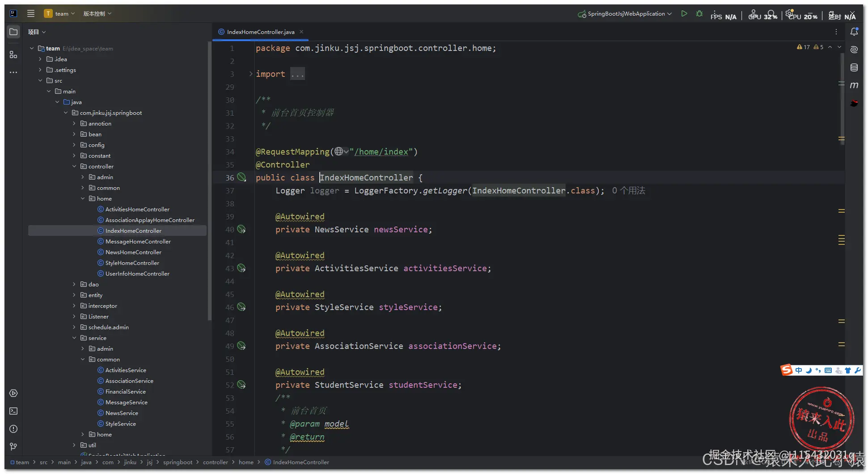The height and width of the screenshot is (474, 868).
Task: Open Sogou toolbox wrench icon
Action: coord(857,370)
